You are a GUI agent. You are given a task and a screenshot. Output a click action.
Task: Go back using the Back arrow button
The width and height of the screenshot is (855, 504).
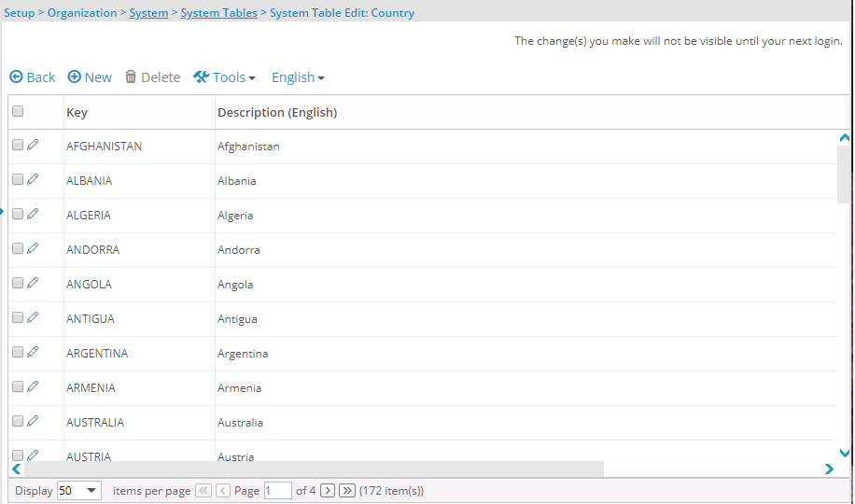32,77
